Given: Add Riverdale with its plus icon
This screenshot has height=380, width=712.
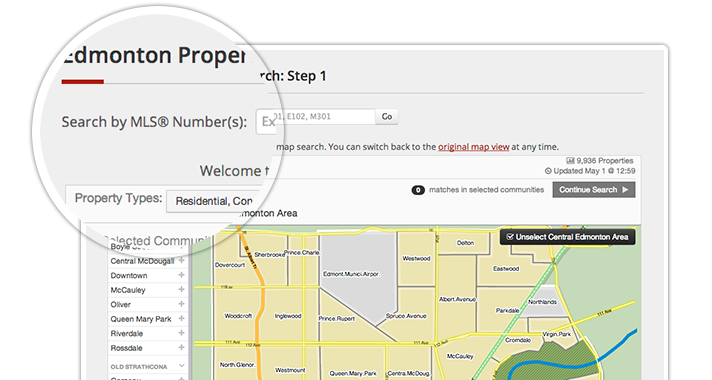Looking at the screenshot, I should tap(181, 333).
